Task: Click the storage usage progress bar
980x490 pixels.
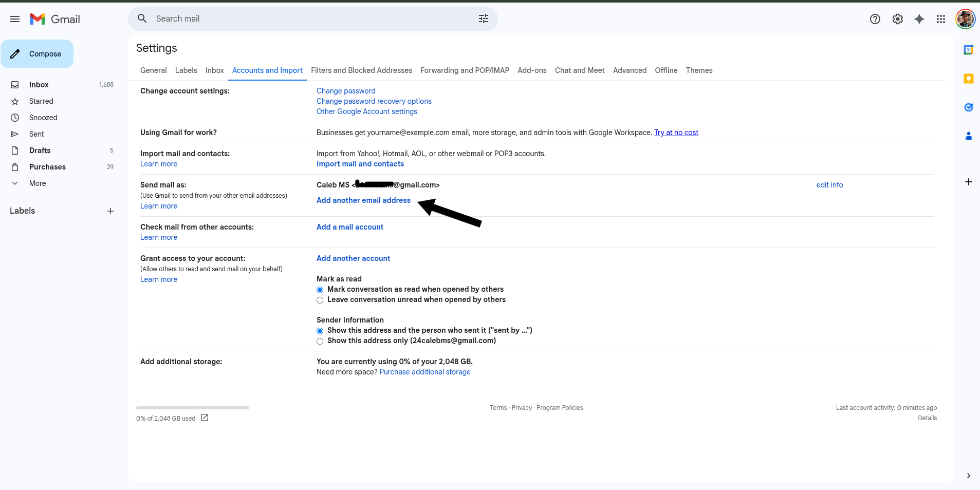Action: coord(193,408)
